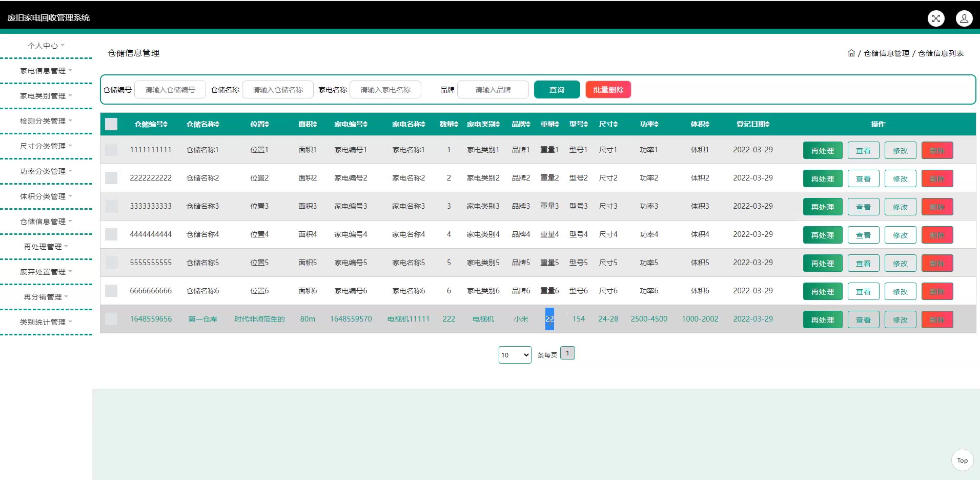This screenshot has width=980, height=480.
Task: Open 再处理管理 in the sidebar
Action: pyautogui.click(x=46, y=247)
